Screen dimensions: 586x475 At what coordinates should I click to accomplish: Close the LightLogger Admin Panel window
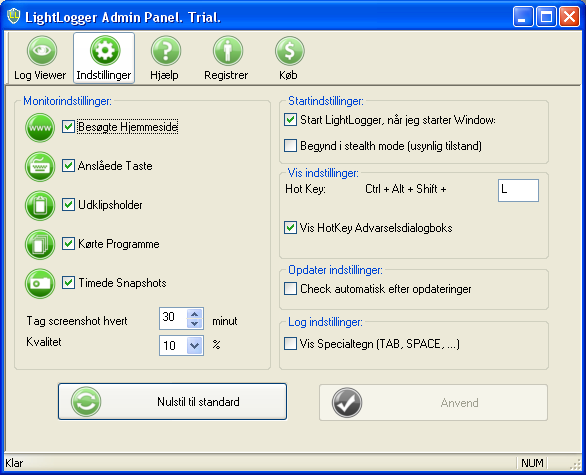click(x=569, y=16)
